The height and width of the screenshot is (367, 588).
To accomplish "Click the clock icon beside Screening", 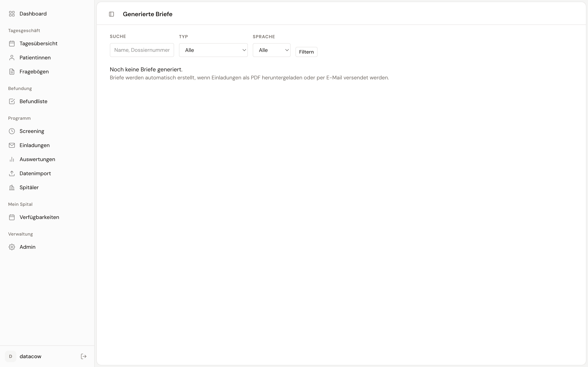I will pyautogui.click(x=12, y=131).
